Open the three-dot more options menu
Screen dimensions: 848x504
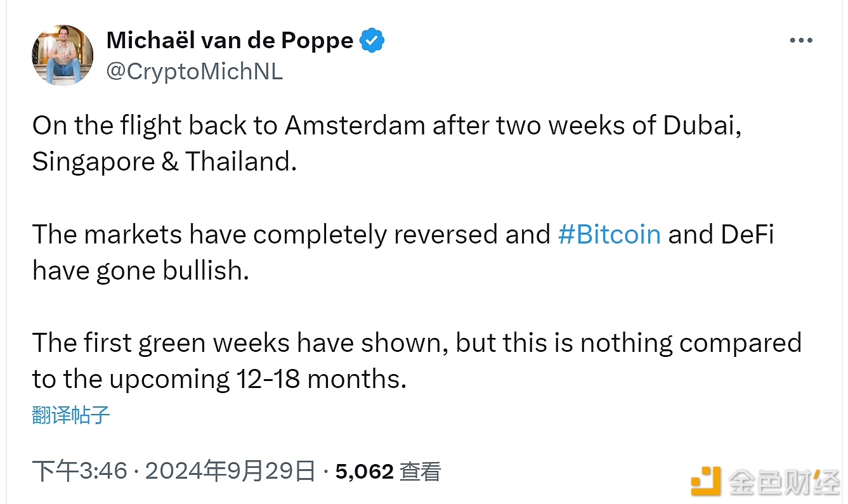tap(801, 41)
